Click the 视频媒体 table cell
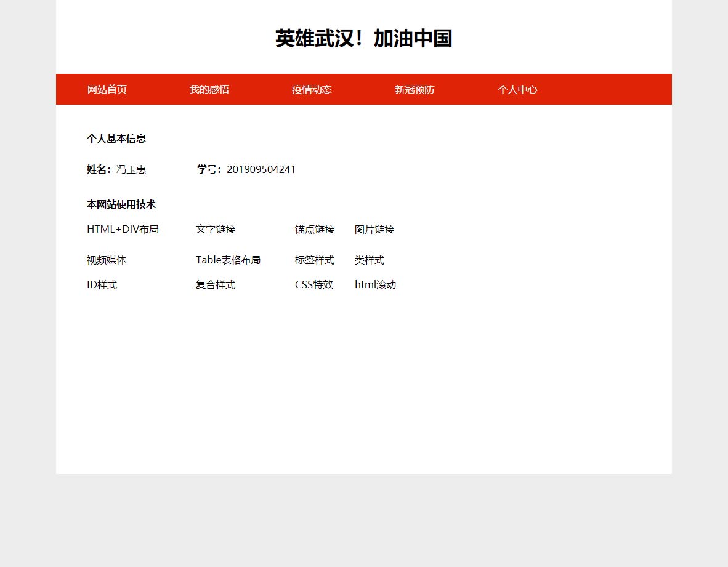728x567 pixels. [x=107, y=260]
